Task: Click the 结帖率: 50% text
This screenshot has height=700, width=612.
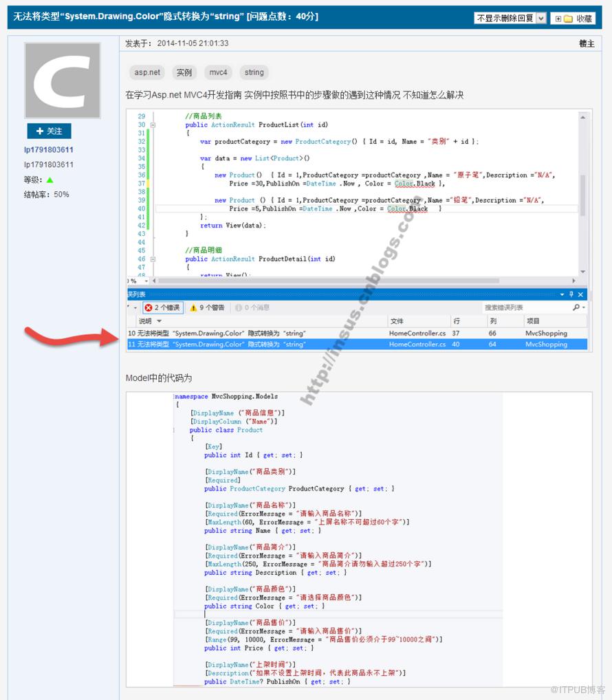Action: [47, 195]
